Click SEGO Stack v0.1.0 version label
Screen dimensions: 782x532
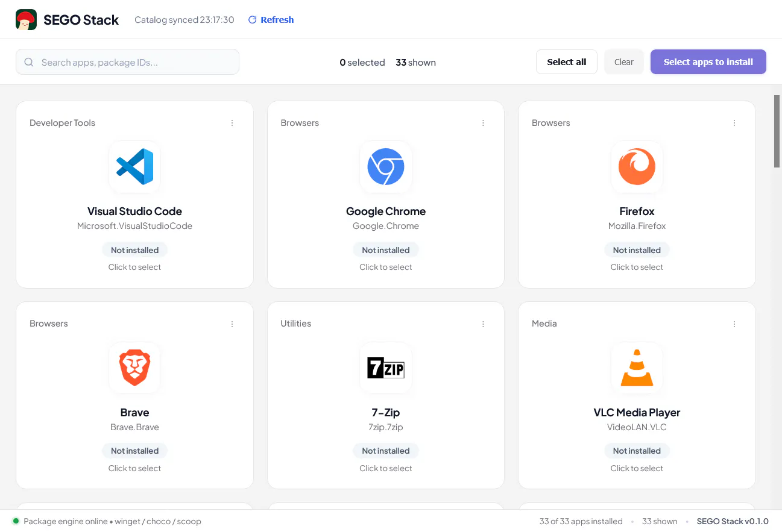pos(733,521)
